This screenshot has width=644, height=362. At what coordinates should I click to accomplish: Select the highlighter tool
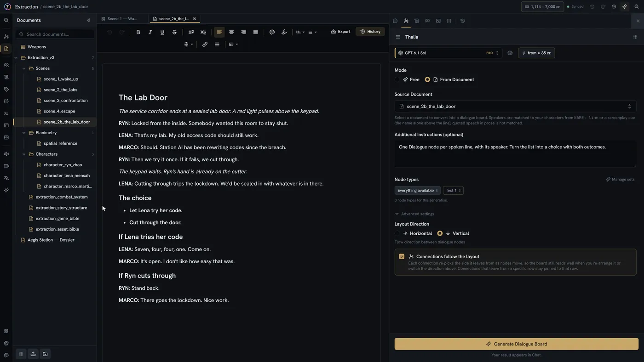point(284,32)
